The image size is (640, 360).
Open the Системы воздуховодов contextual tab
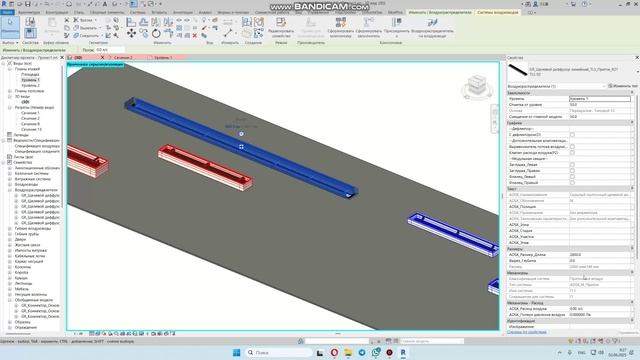(498, 12)
